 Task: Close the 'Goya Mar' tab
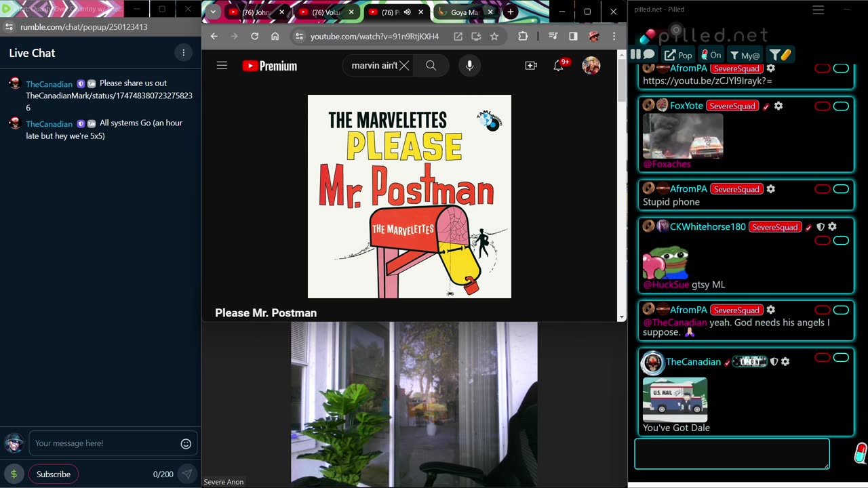[x=490, y=12]
